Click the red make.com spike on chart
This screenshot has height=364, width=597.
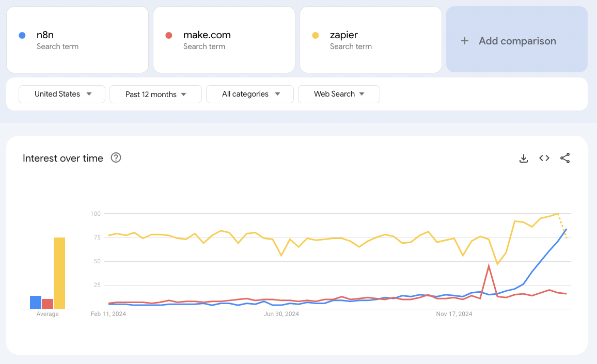(x=489, y=266)
